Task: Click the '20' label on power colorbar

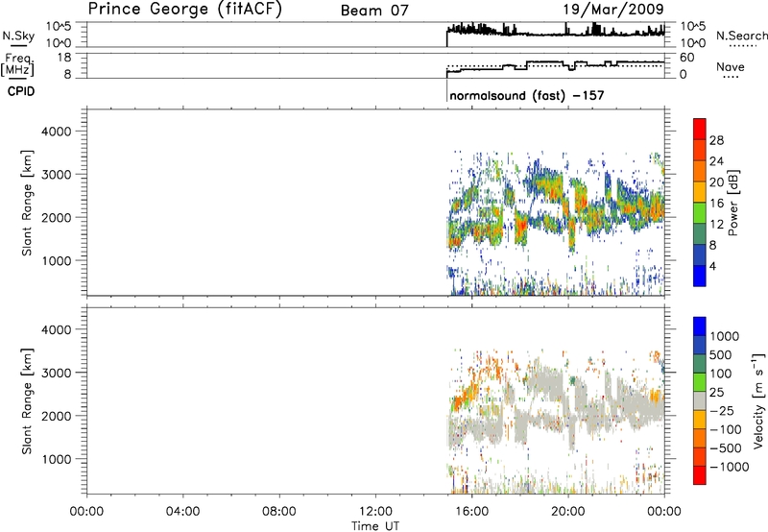Action: click(716, 182)
